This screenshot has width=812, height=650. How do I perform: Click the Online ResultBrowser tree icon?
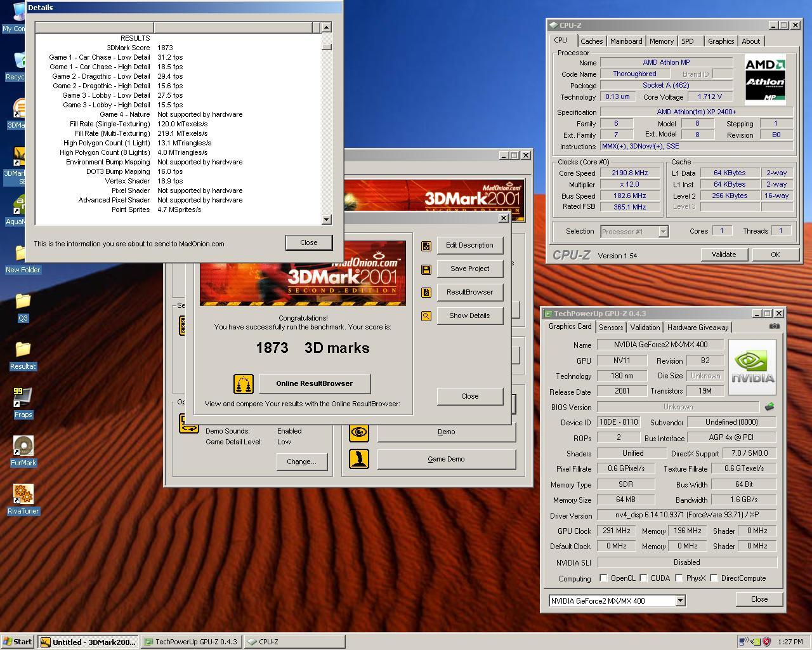244,384
